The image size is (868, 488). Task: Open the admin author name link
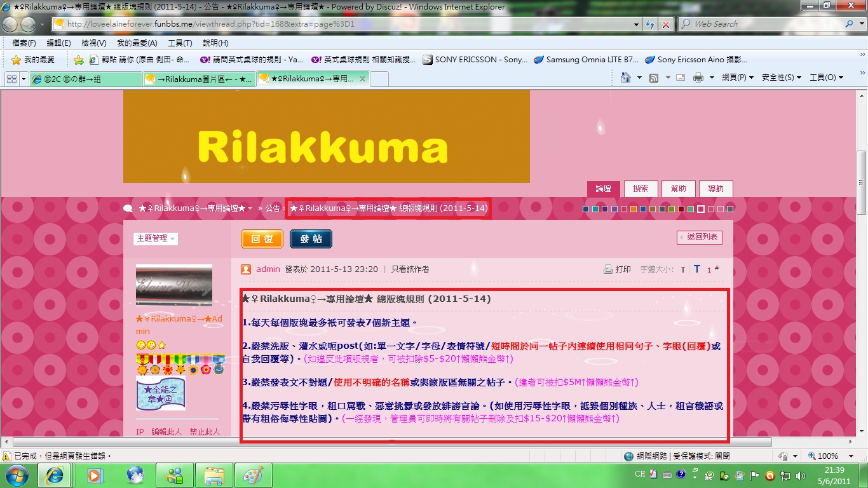(x=268, y=269)
